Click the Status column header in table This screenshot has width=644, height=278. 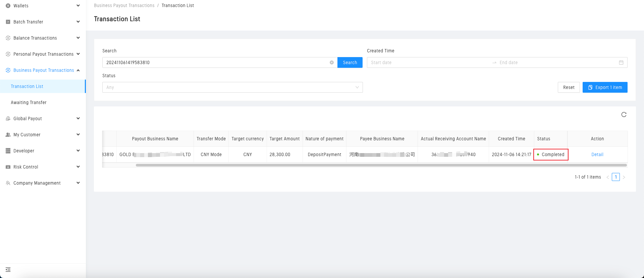coord(550,139)
